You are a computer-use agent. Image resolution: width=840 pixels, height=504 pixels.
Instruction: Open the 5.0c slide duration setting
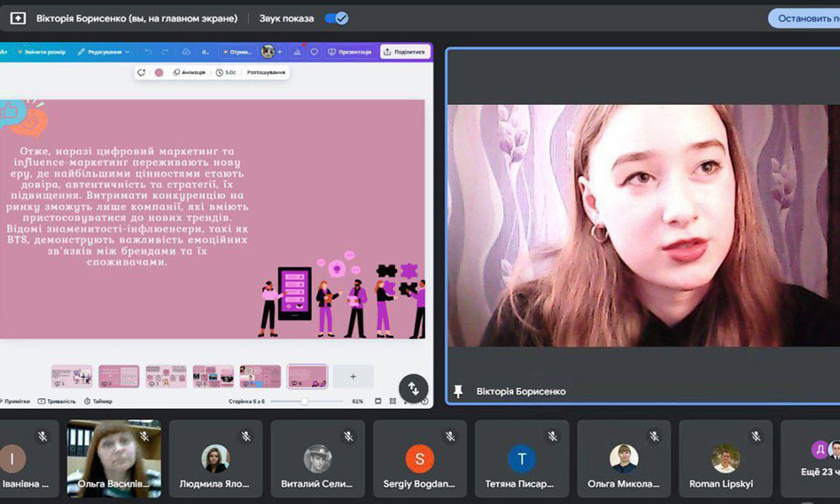225,72
